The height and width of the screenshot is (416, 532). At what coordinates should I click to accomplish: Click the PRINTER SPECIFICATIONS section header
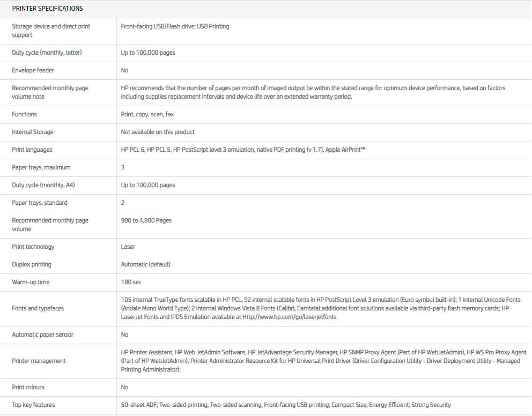[47, 9]
